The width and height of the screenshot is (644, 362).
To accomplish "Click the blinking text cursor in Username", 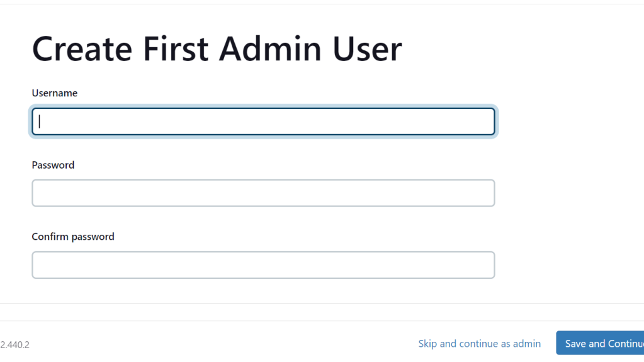I will click(x=40, y=122).
